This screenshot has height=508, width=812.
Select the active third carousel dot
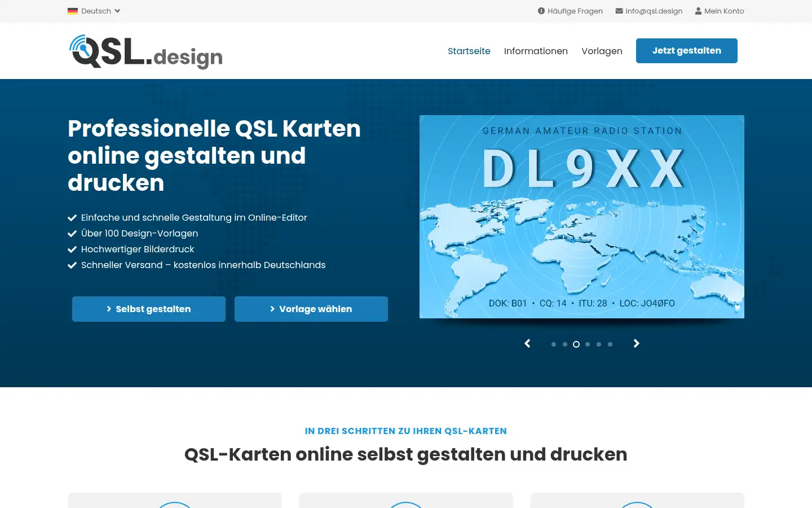[576, 344]
